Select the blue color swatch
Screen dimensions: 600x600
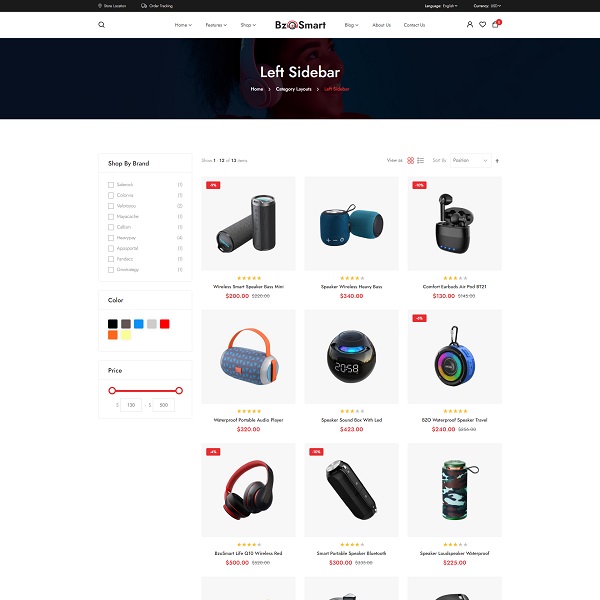pos(139,324)
